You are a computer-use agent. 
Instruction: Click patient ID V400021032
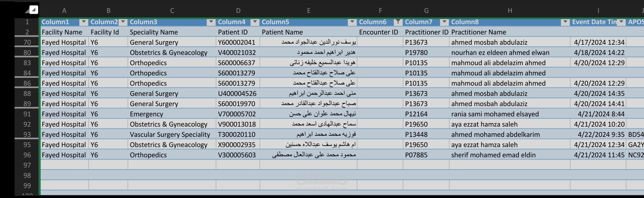tap(238, 53)
